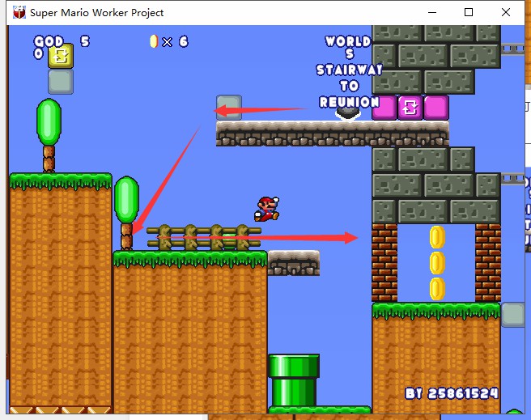Click the gray block beneath the yellow switch block
Viewport: 531px width, 420px height.
click(x=61, y=82)
